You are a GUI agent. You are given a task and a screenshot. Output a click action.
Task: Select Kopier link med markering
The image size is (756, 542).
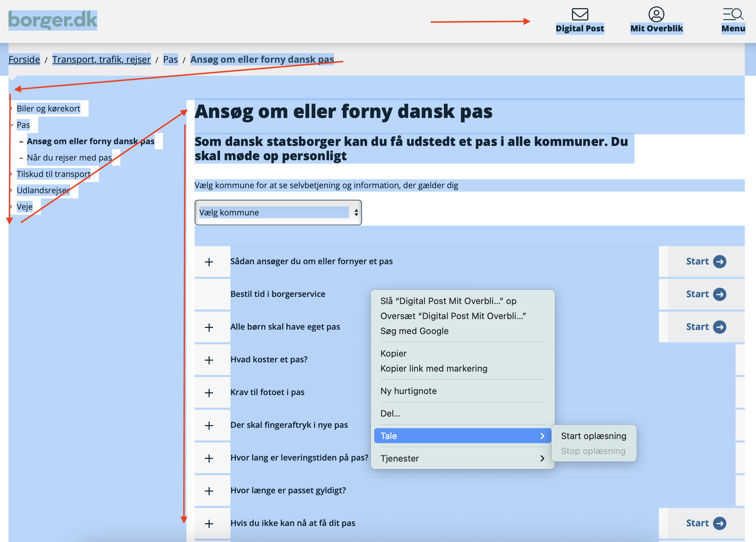(x=463, y=368)
